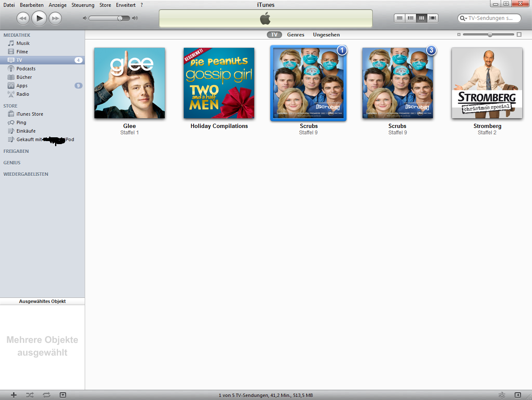Toggle shuffle in the bottom bar
Screen dimensions: 532x400
click(30, 395)
